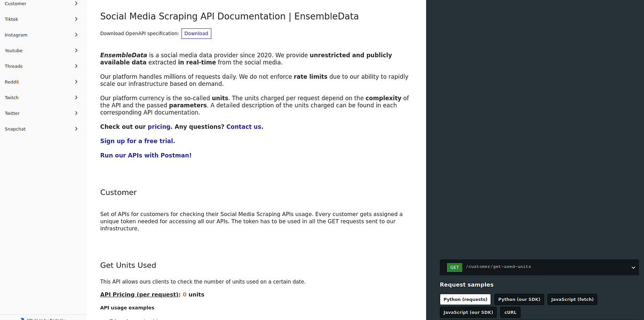Open the Threads menu item
The height and width of the screenshot is (320, 644).
tap(43, 66)
